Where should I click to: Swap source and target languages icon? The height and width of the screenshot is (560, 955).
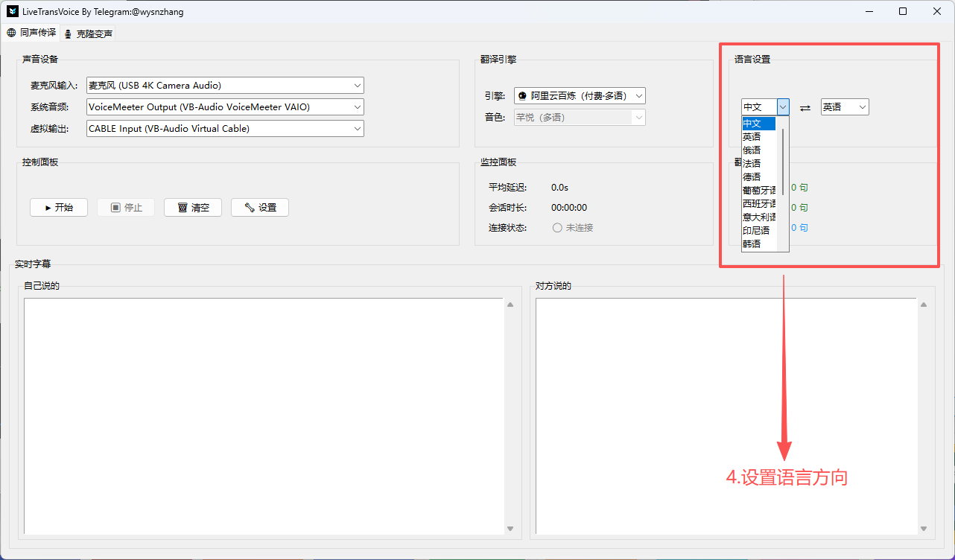coord(805,108)
